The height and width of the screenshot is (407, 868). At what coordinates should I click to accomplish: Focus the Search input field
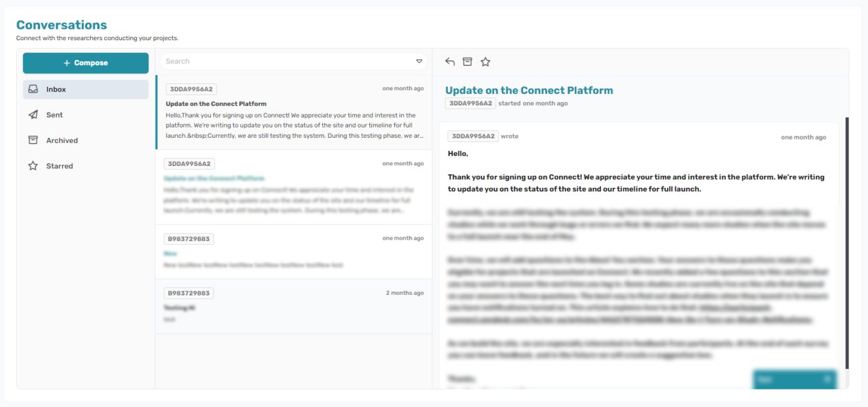(288, 61)
